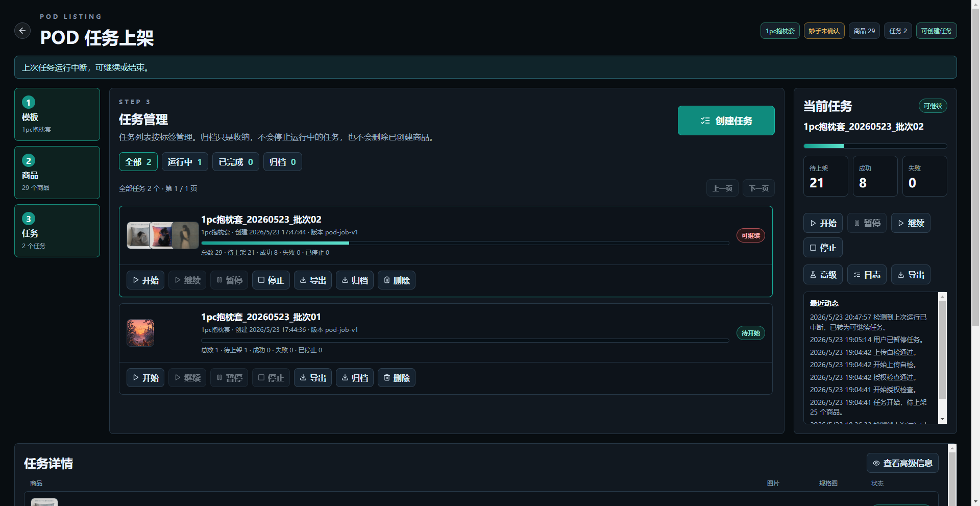Click 继续 in the 当前任务 panel
Viewport: 980px width, 506px height.
[911, 223]
